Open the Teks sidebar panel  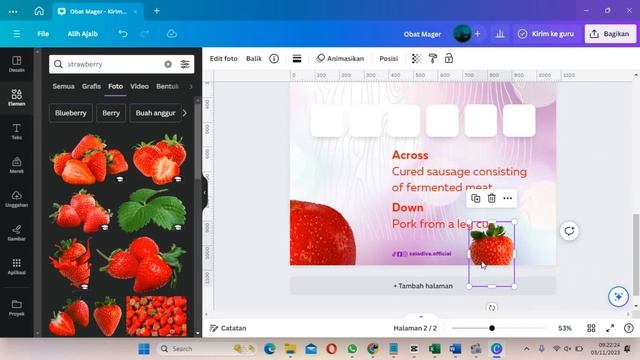(x=16, y=131)
